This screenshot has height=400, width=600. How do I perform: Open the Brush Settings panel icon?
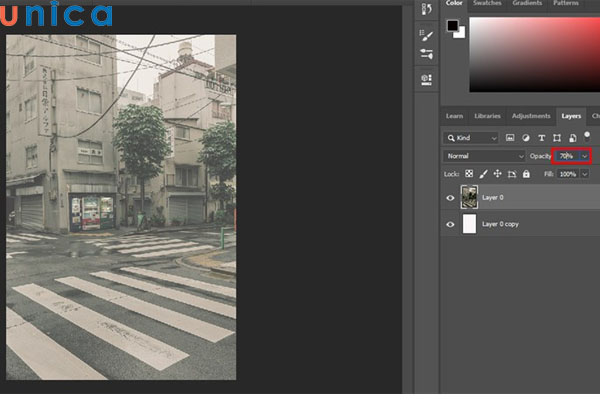coord(426,36)
